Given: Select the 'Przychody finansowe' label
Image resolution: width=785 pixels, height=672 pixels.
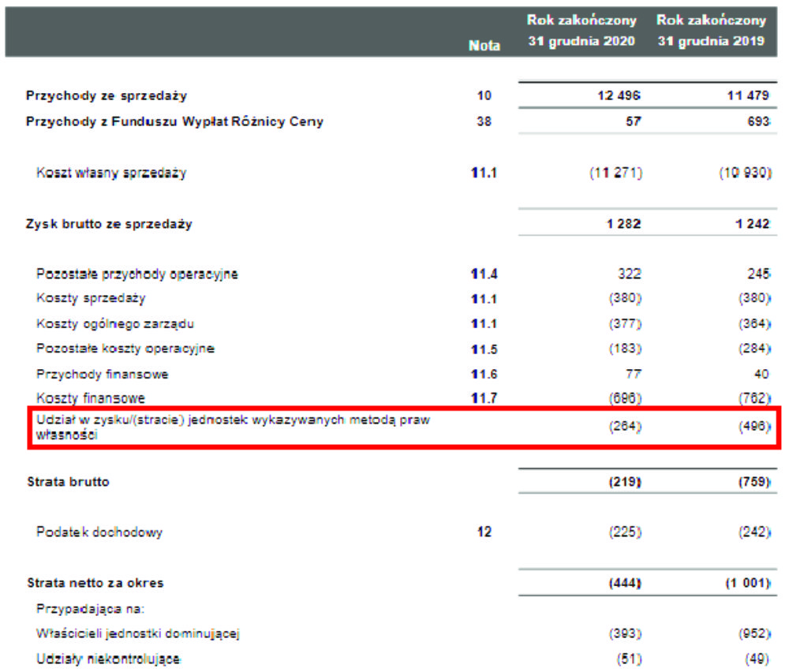Looking at the screenshot, I should coord(102,375).
